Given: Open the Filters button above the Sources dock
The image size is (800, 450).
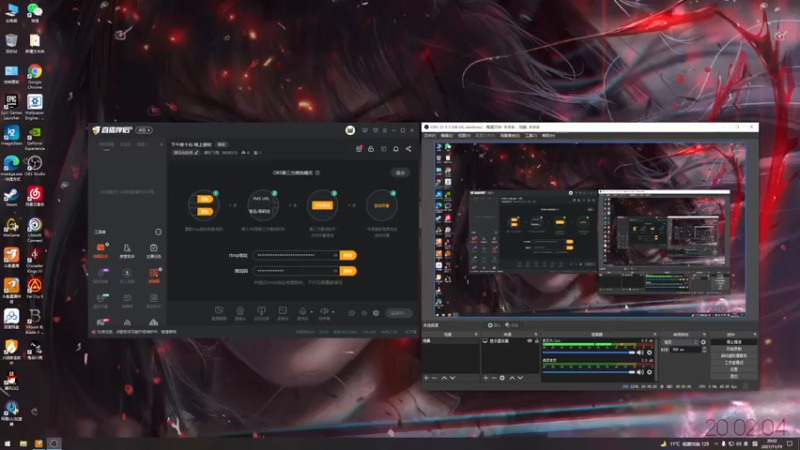Looking at the screenshot, I should [x=512, y=325].
